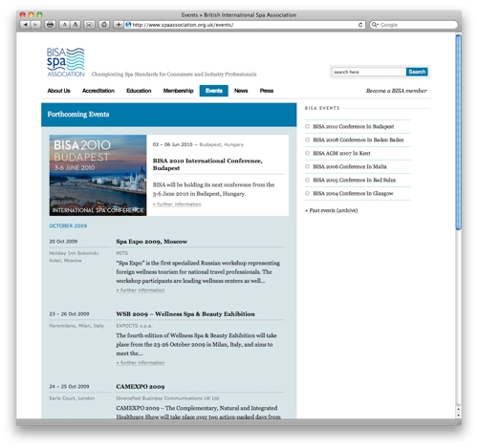Open 'BISA 2005 Conference In Bad Sulza' link
Image resolution: width=478 pixels, height=448 pixels.
(x=354, y=181)
